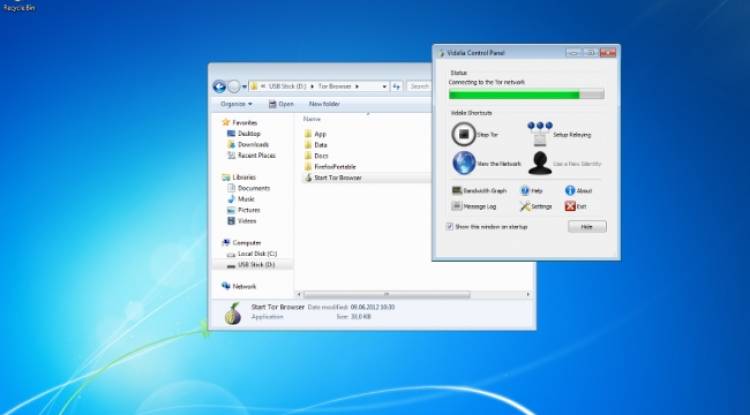This screenshot has height=415, width=750.
Task: Click the Tor onion icon in details pane
Action: coord(232,313)
